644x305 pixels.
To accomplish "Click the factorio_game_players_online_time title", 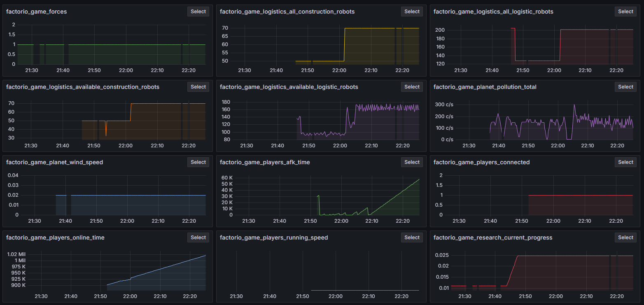I will [55, 237].
